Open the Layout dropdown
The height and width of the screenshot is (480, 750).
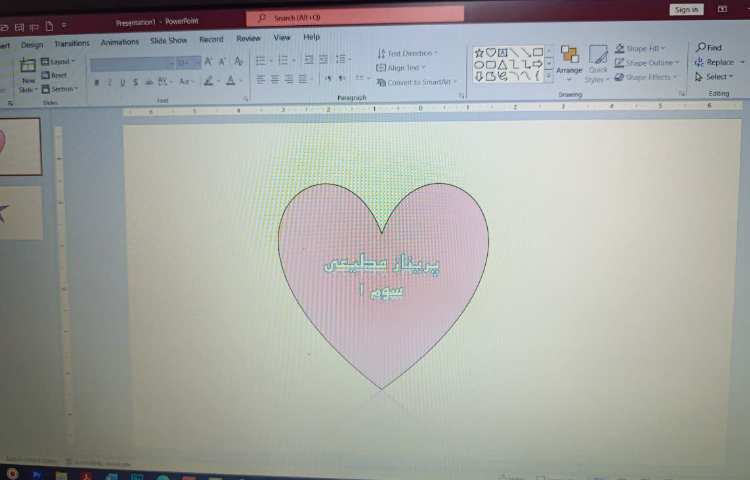click(x=58, y=62)
